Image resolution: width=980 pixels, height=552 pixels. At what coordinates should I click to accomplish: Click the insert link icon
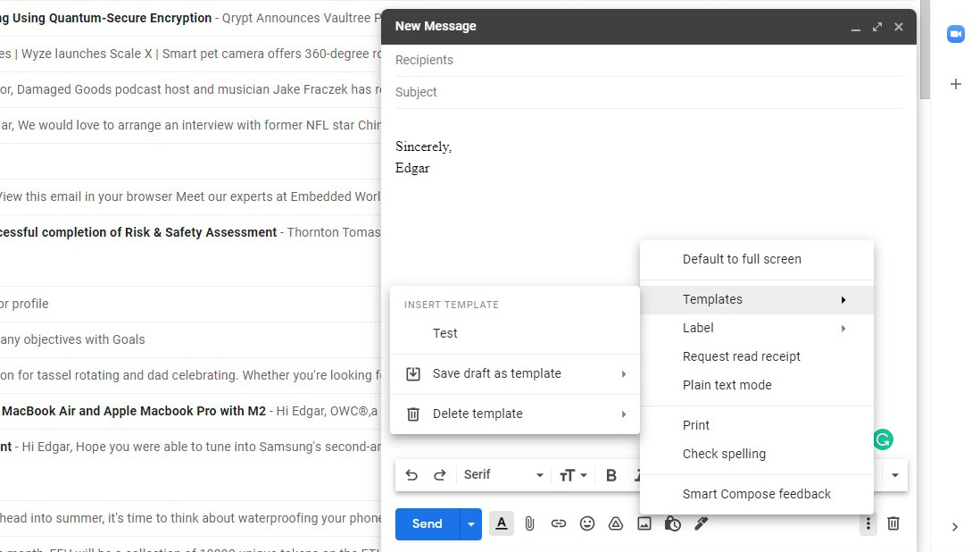[559, 524]
